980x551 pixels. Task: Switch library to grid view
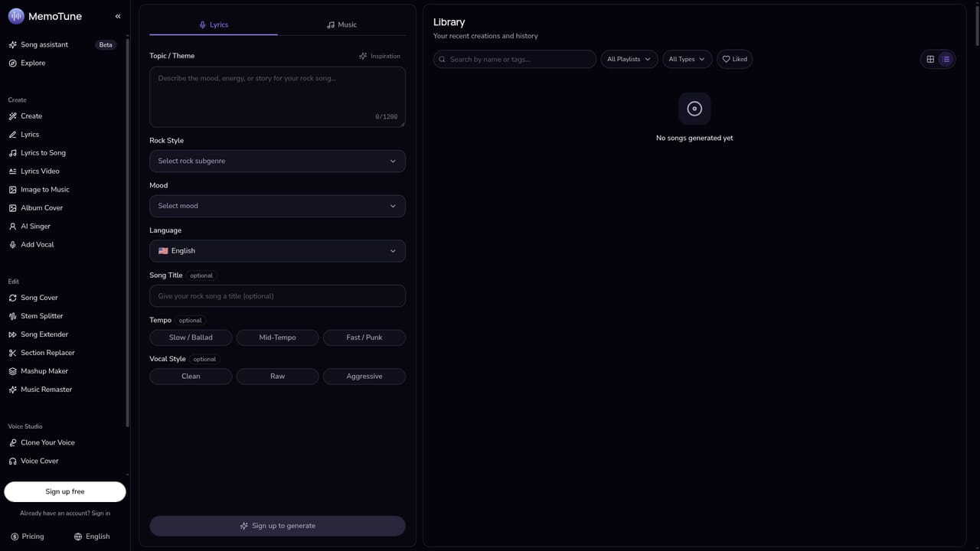click(x=930, y=59)
